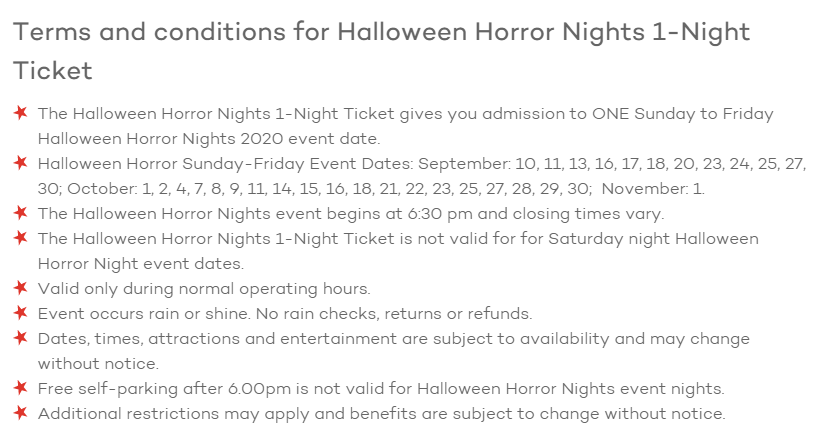The height and width of the screenshot is (447, 814).
Task: Click star bullet beside 'Event occurs rain or shine'
Action: click(20, 313)
